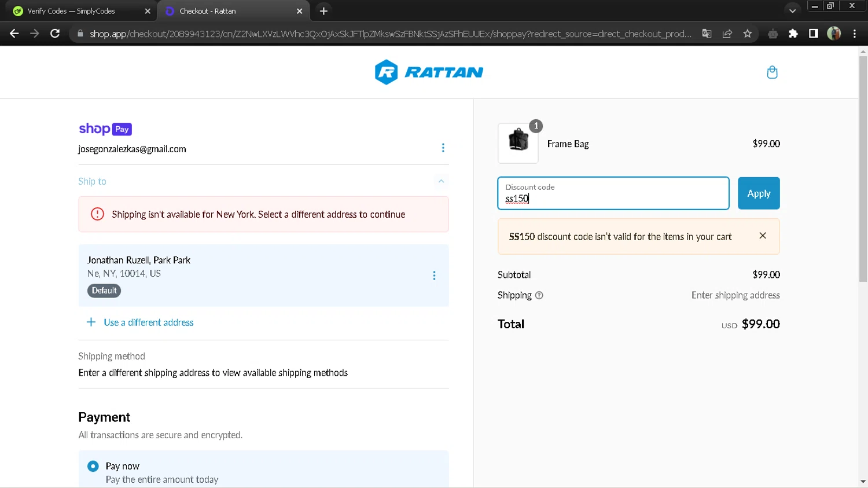868x488 pixels.
Task: Go forward in browser
Action: coord(35,34)
